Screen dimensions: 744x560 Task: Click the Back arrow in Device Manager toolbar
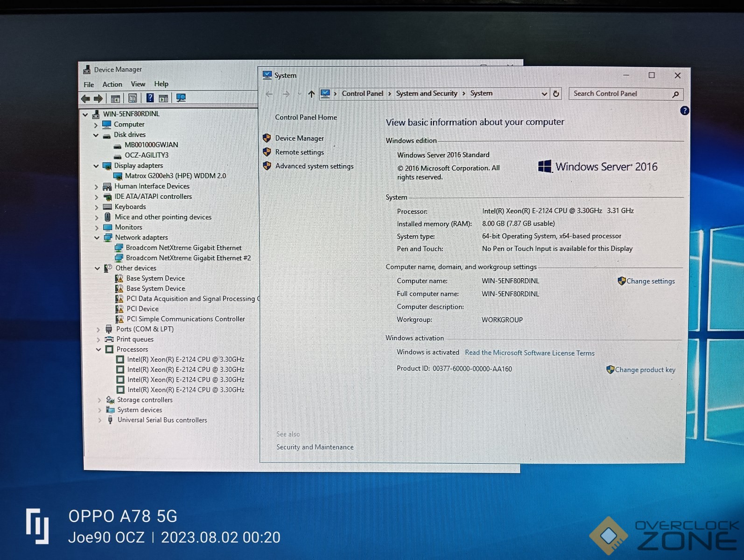coord(85,98)
